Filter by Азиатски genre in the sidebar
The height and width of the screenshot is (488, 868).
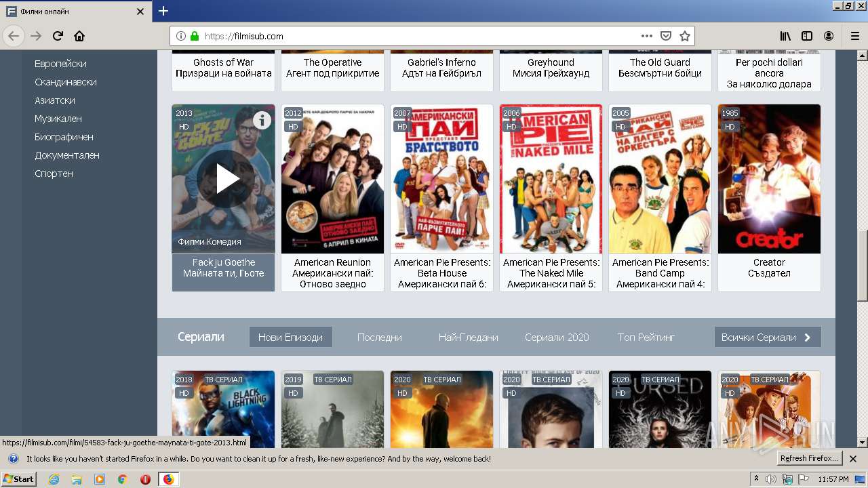click(55, 100)
